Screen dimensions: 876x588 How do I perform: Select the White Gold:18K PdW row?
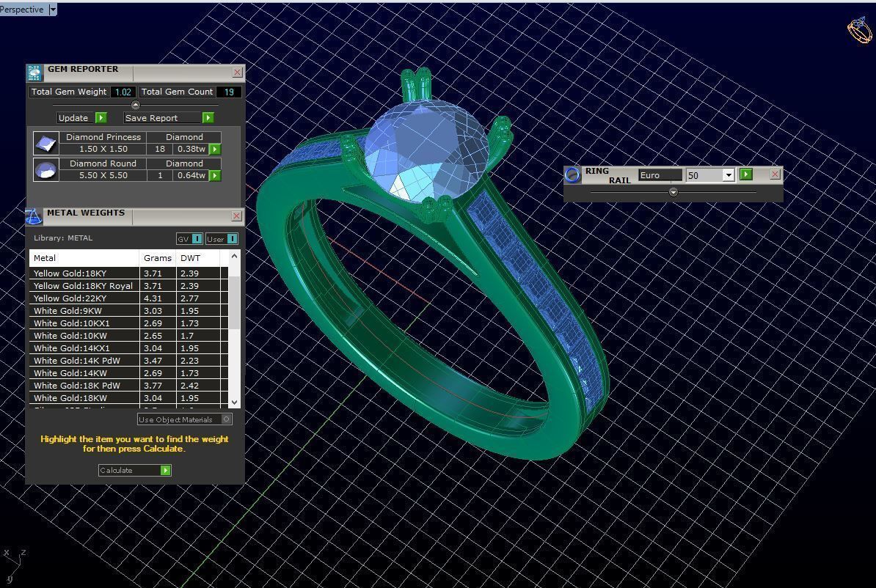click(128, 386)
